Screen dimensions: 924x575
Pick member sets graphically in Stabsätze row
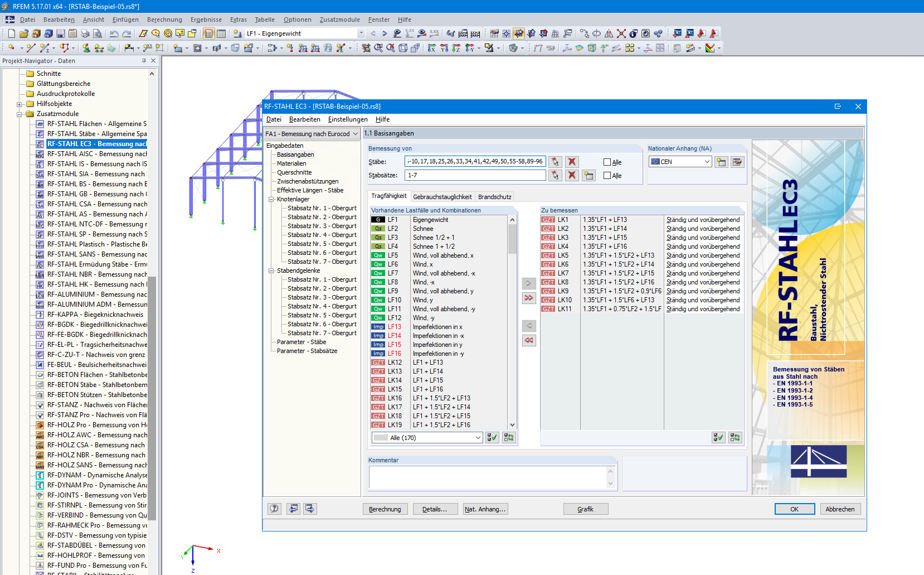point(555,175)
